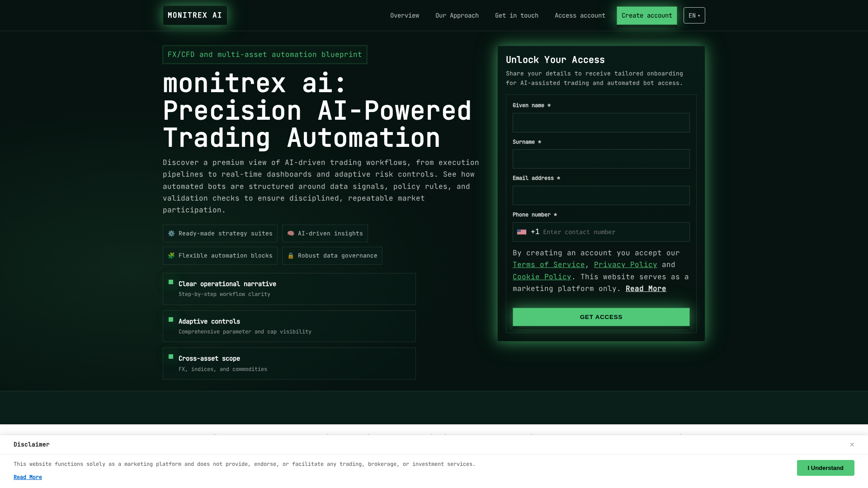Screen dimensions: 868x488
Task: Click Read More in the signup form
Action: 646,289
